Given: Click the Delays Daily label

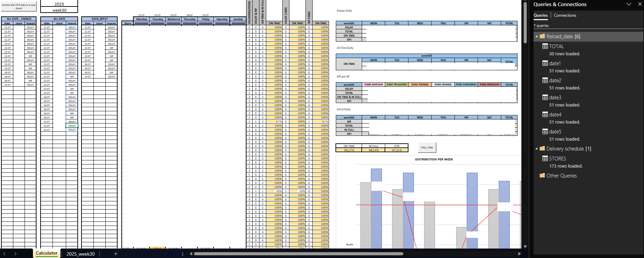Looking at the screenshot, I should click(x=344, y=11).
